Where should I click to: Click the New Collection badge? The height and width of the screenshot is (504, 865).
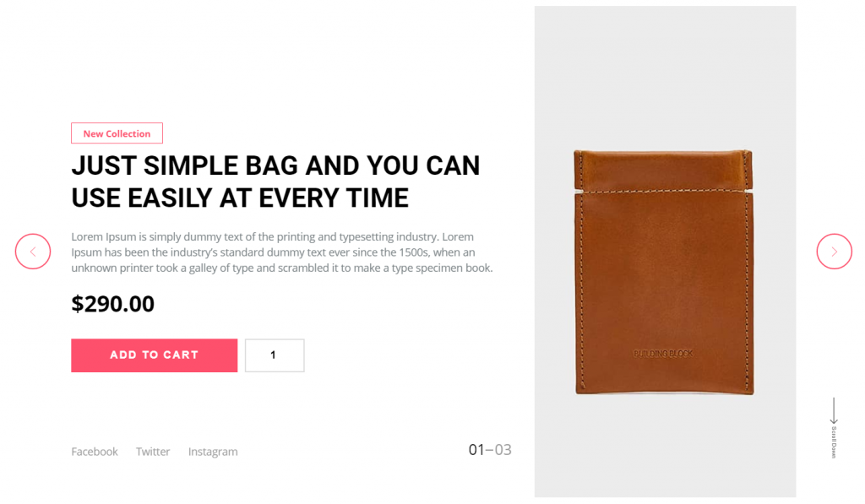pos(117,133)
